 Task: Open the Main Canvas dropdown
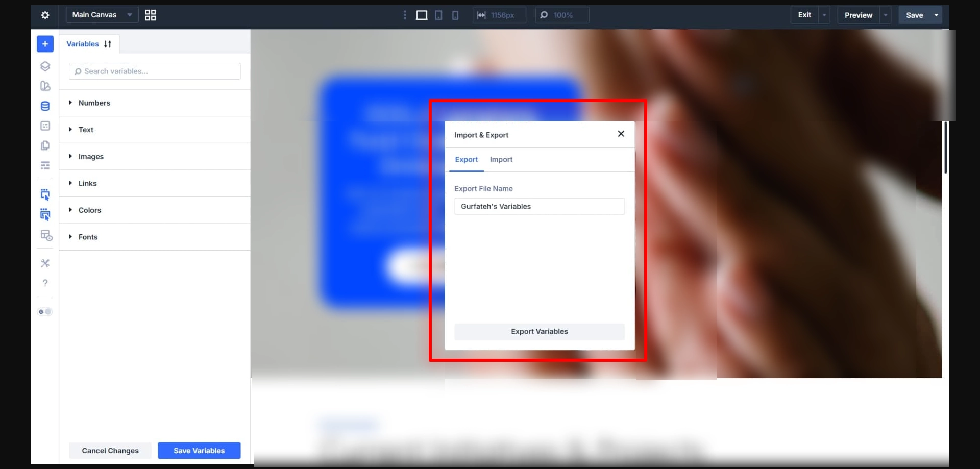click(x=101, y=15)
